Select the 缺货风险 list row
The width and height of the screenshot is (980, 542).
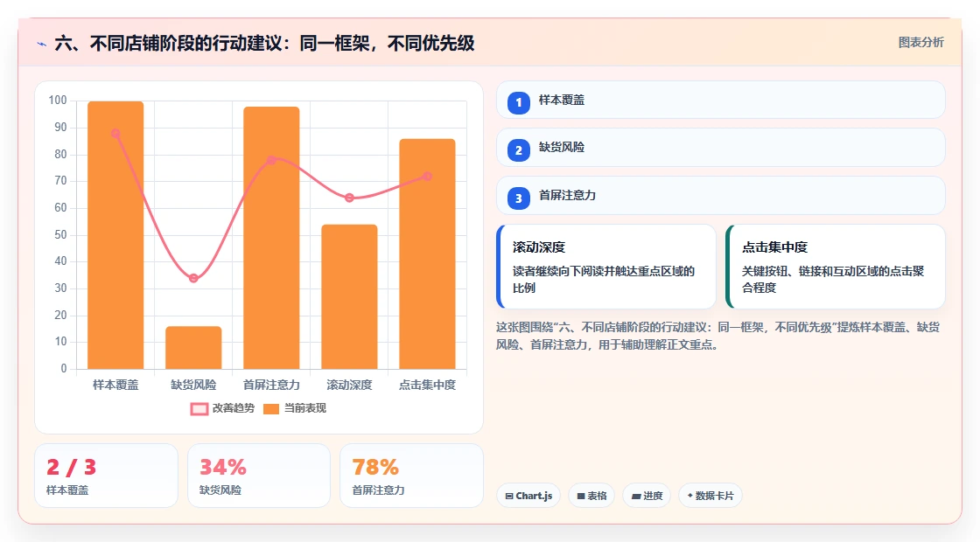[x=721, y=148]
